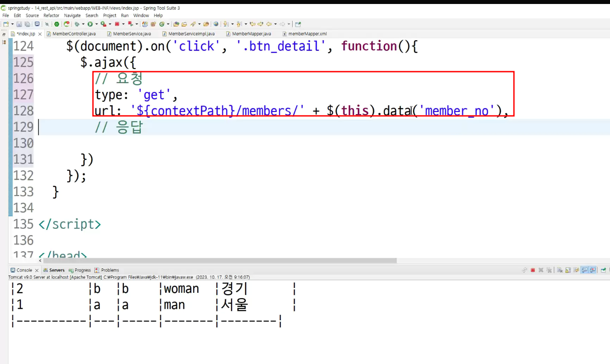Click Remove All Terminated Launches icon
The width and height of the screenshot is (610, 364).
549,270
